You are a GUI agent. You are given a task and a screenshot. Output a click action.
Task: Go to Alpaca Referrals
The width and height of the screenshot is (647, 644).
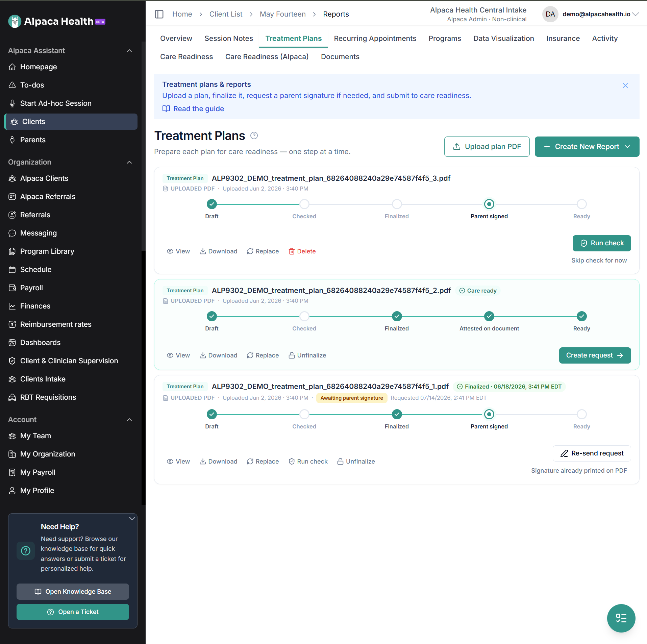[48, 197]
